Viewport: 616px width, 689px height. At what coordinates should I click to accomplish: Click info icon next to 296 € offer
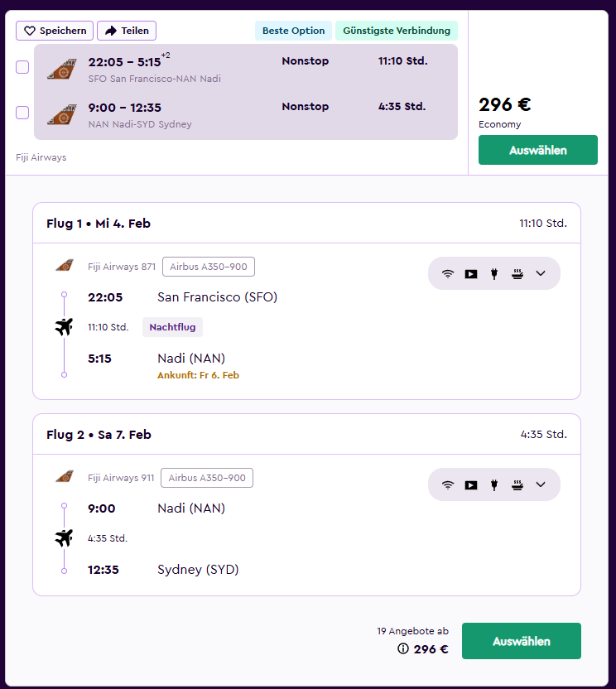pyautogui.click(x=403, y=648)
